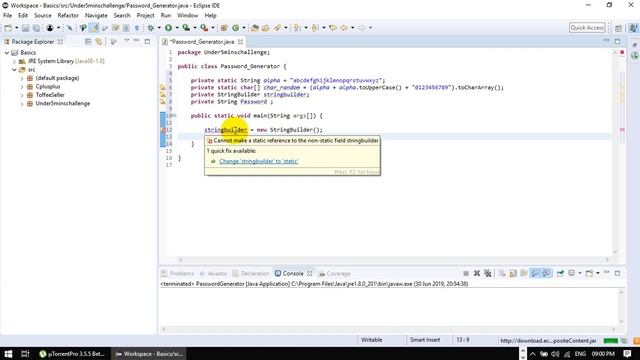Click the Save toolbar icon
Screen dimensions: 640x360
pos(25,28)
